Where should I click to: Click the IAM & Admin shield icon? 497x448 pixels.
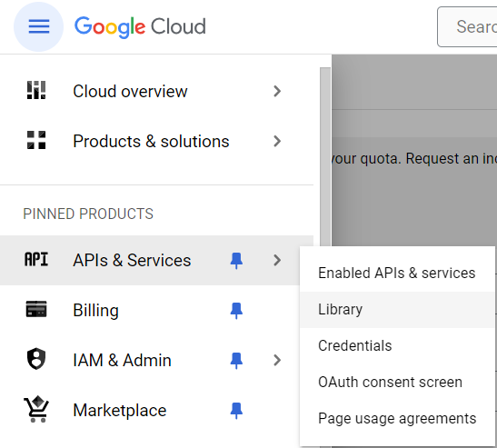pos(36,359)
